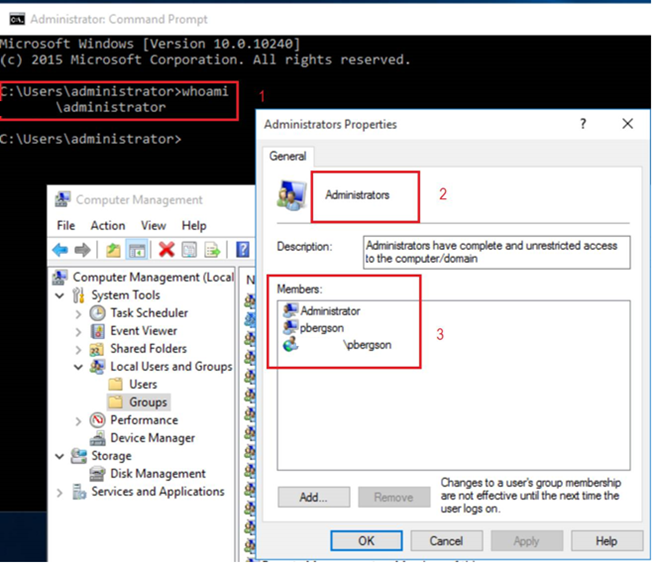Click inside the Description text field
The height and width of the screenshot is (563, 654).
point(496,252)
